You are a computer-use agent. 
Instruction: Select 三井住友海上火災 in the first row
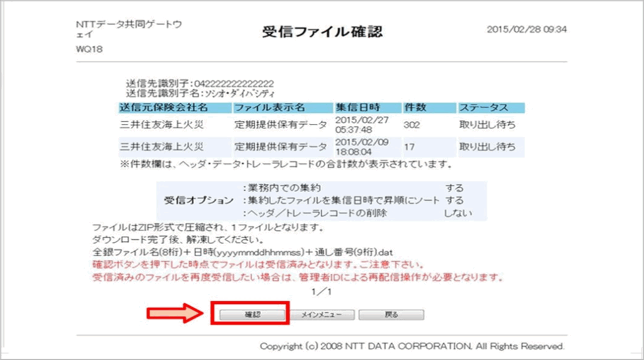click(162, 125)
